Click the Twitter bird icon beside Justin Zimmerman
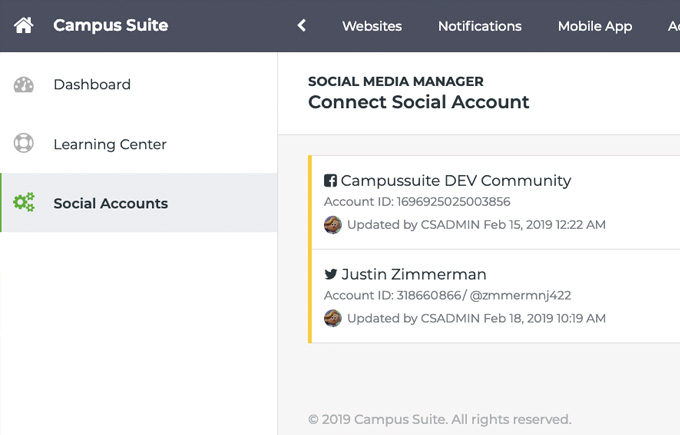Viewport: 680px width, 435px height. pyautogui.click(x=330, y=274)
